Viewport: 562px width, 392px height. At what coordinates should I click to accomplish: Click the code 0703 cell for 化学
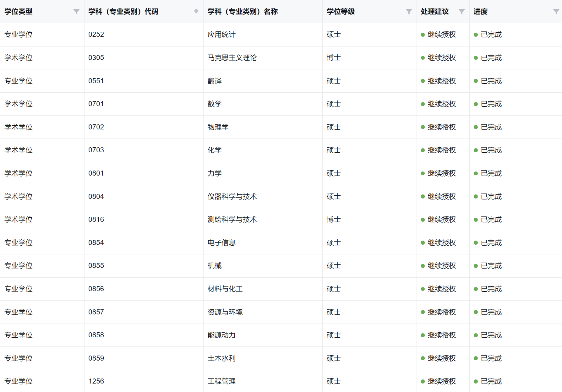[96, 150]
